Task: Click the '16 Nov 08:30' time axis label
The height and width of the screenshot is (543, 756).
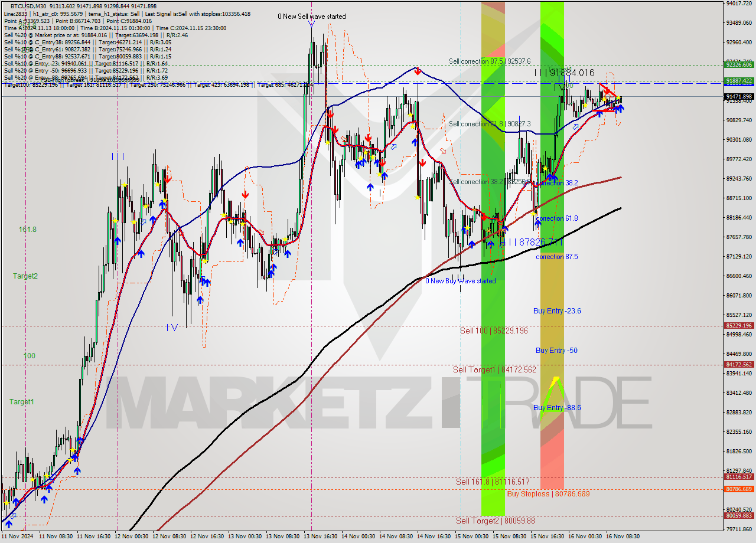Action: [624, 537]
